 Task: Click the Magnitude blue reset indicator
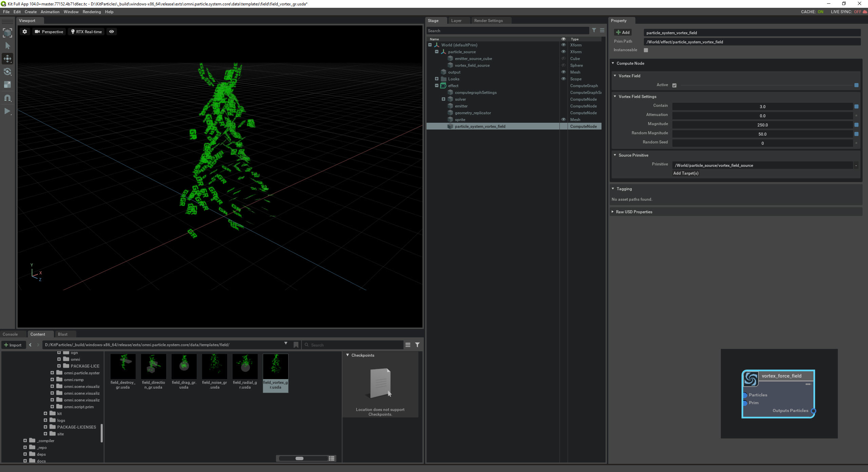856,125
